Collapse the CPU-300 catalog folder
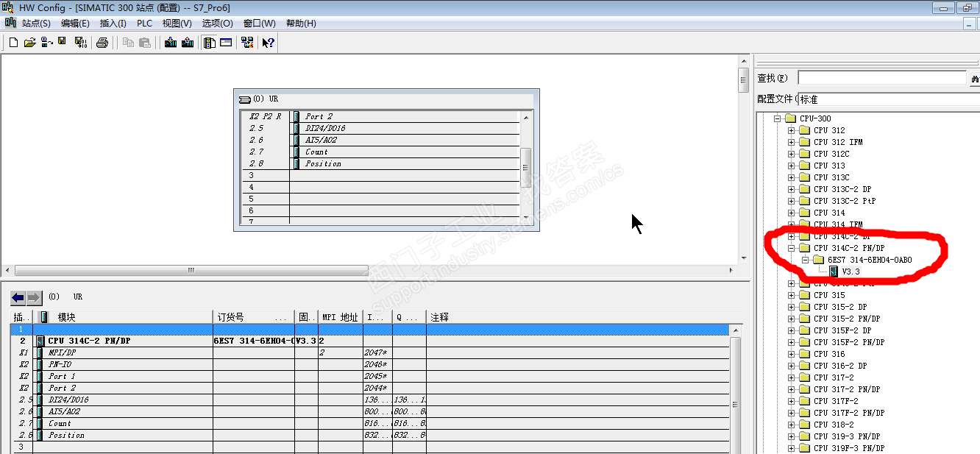Viewport: 980px width, 454px height. pyautogui.click(x=777, y=118)
